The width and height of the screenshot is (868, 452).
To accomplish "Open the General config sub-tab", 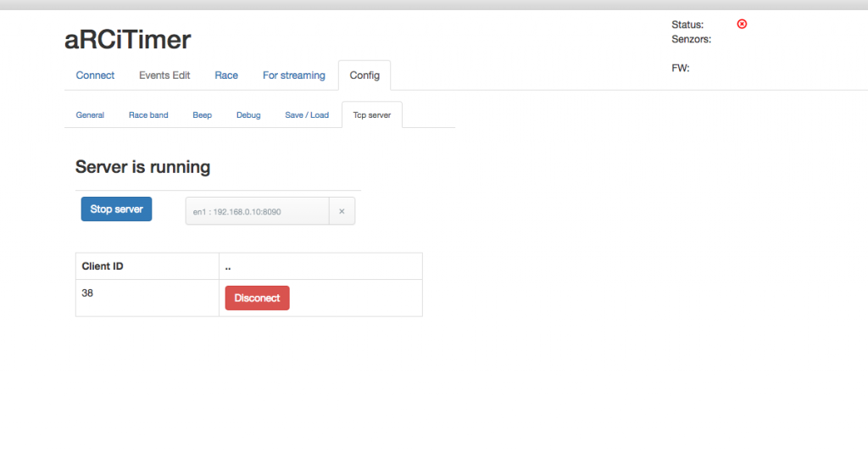I will pos(90,115).
